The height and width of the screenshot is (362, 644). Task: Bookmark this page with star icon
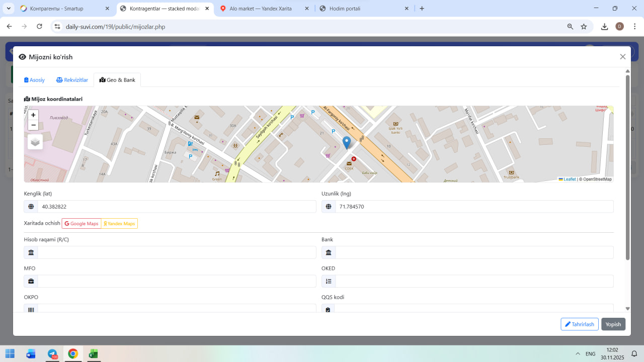click(584, 27)
